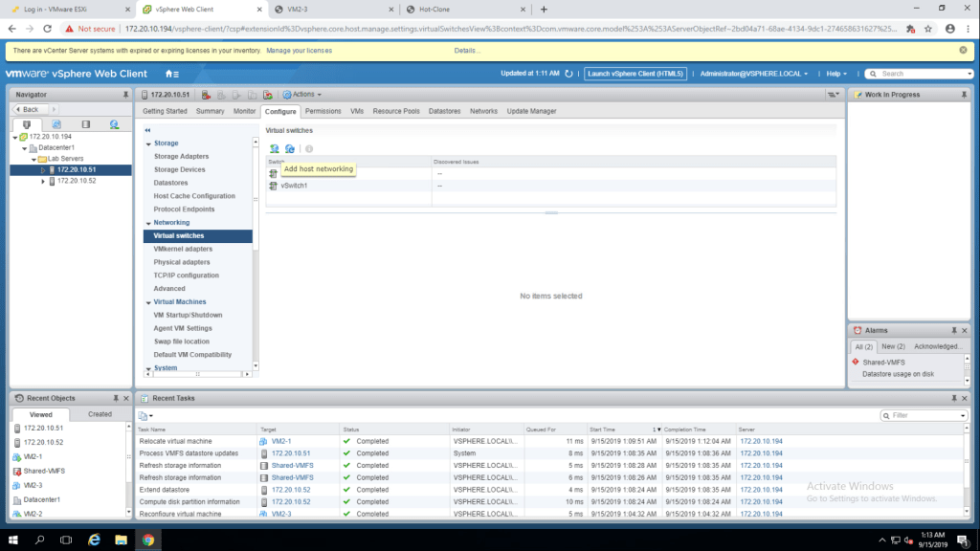Expand the 172.20.10.52 host node
The height and width of the screenshot is (551, 980).
[x=43, y=181]
